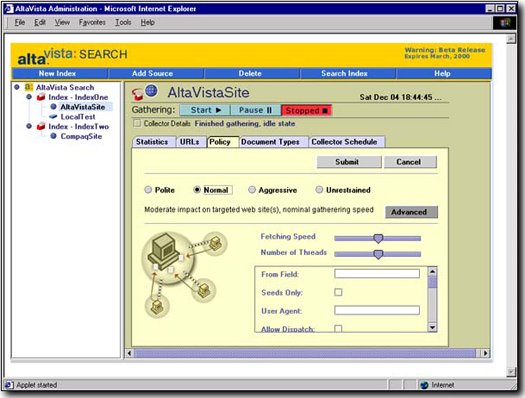This screenshot has height=398, width=525.
Task: Click the lower-right small computer in diagram
Action: 203,290
